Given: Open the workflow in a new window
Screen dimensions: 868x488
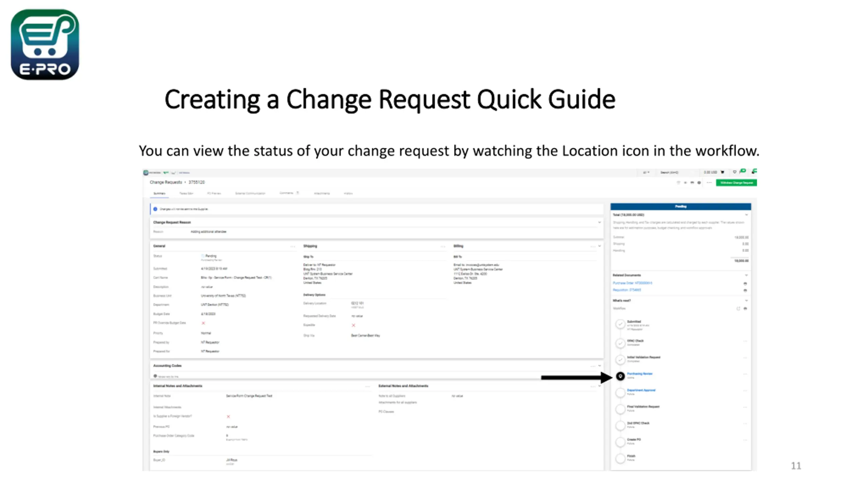Looking at the screenshot, I should click(x=738, y=309).
